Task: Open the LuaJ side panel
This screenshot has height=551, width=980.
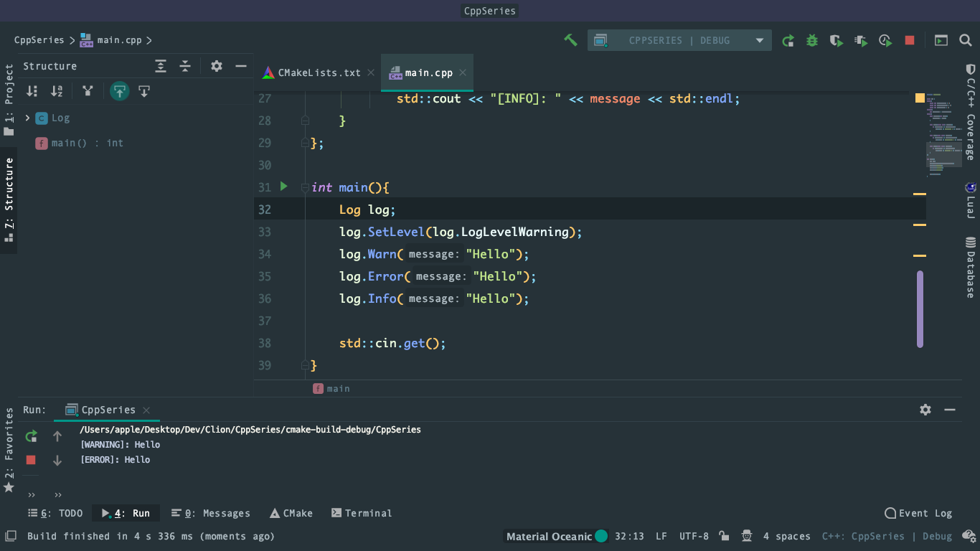Action: [971, 200]
